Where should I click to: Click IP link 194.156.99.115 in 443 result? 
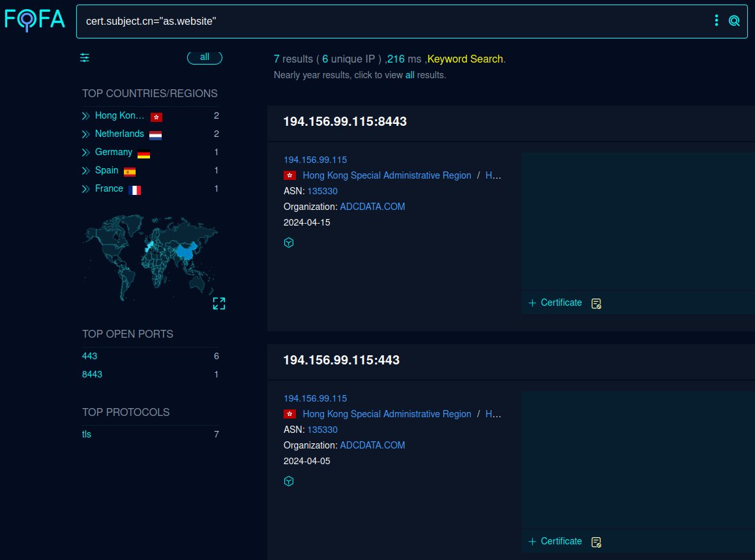tap(315, 399)
